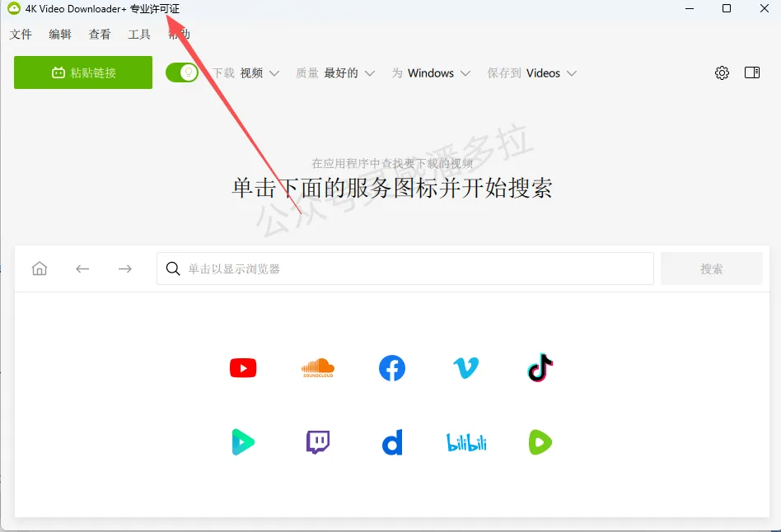The image size is (781, 532).
Task: Click the 单击以显示浏览器 search field
Action: pyautogui.click(x=405, y=269)
